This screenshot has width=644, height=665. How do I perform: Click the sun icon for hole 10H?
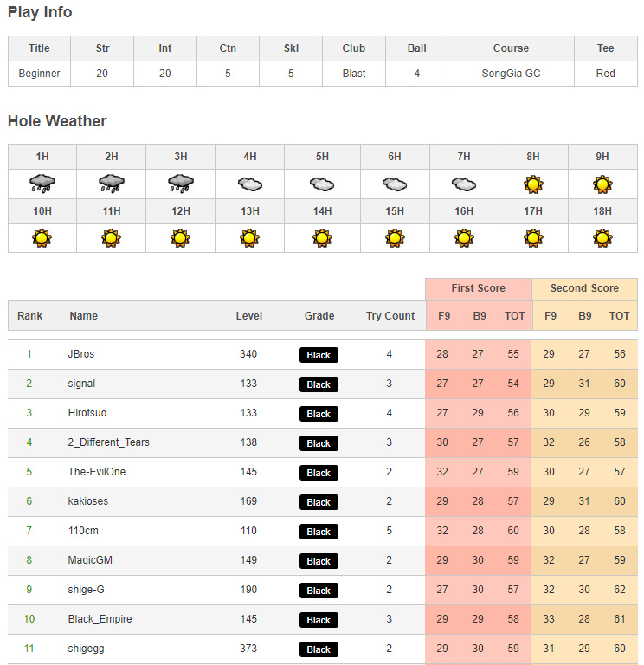pos(42,237)
